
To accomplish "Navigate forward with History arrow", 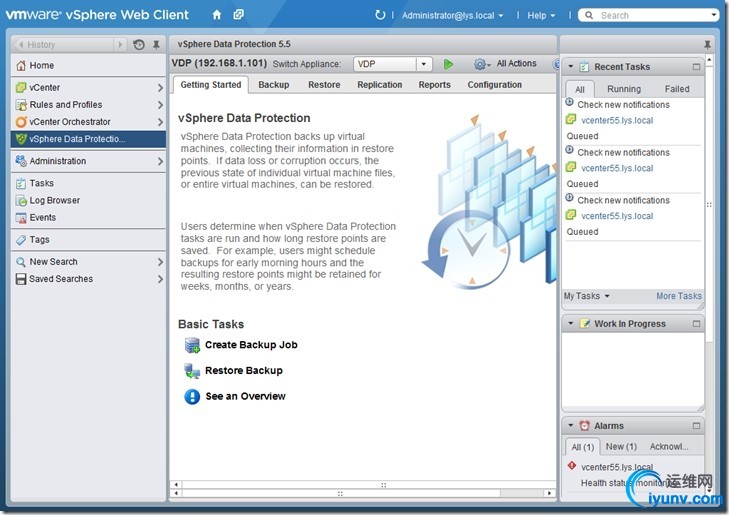I will pyautogui.click(x=120, y=45).
